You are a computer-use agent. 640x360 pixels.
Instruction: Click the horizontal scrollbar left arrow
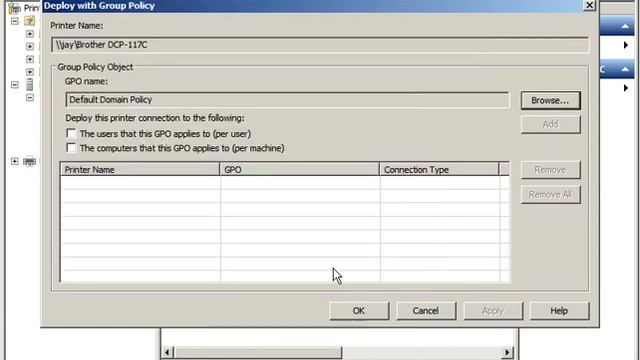(167, 352)
